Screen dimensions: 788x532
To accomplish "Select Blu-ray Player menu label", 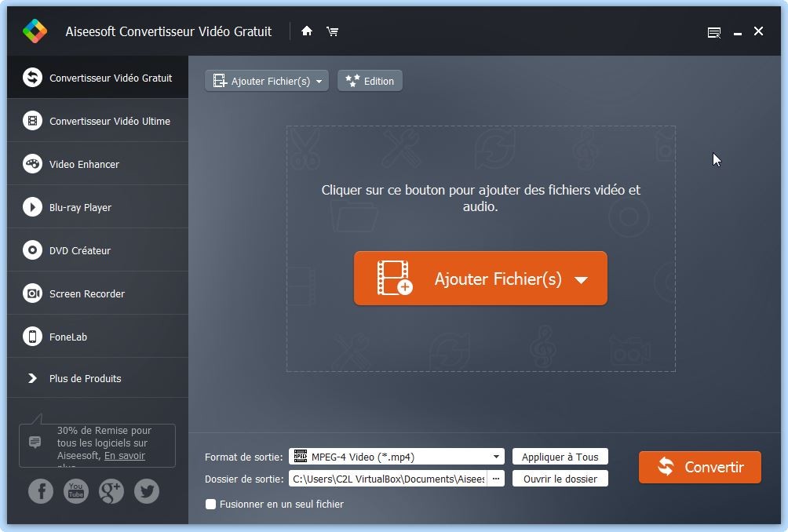I will pos(80,208).
